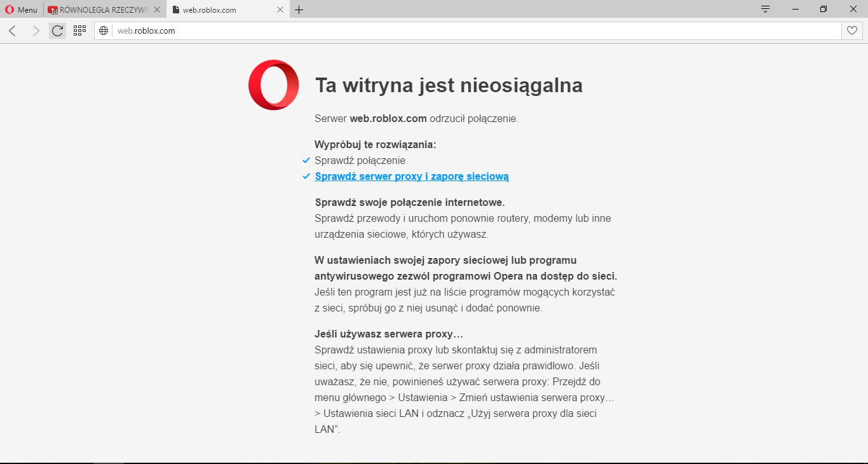The width and height of the screenshot is (868, 464).
Task: Restore down the Opera window
Action: coord(824,10)
